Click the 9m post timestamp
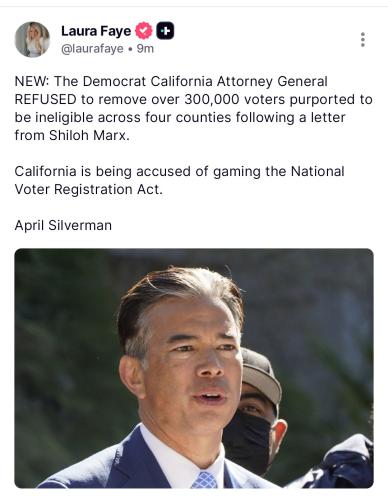This screenshot has height=500, width=388. click(x=145, y=49)
